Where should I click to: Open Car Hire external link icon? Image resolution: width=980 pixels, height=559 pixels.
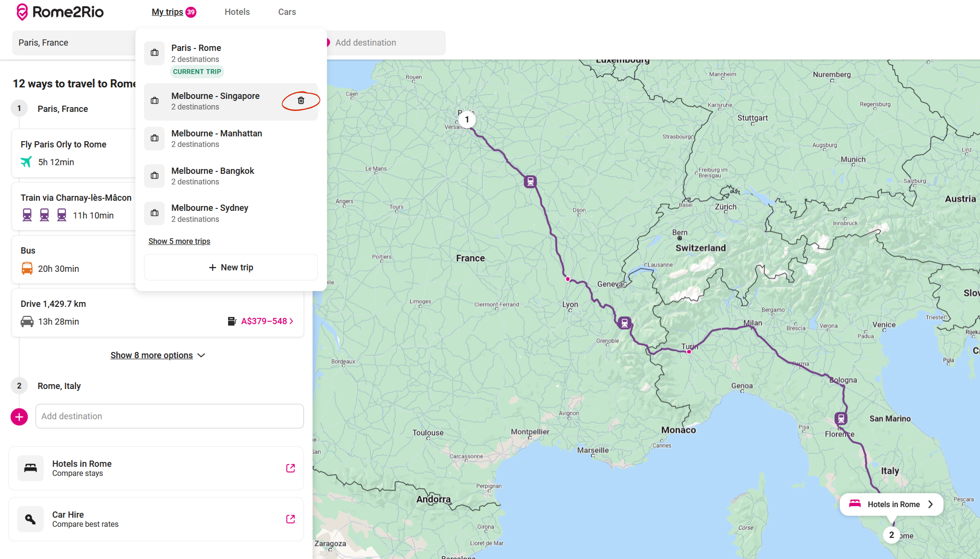(x=290, y=519)
